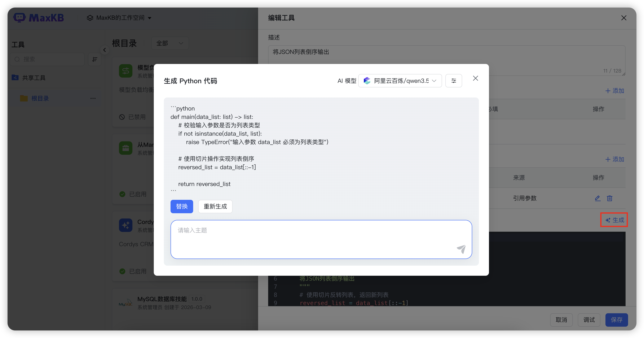
Task: Click the Cordys CRM sparkle tool icon
Action: [126, 225]
